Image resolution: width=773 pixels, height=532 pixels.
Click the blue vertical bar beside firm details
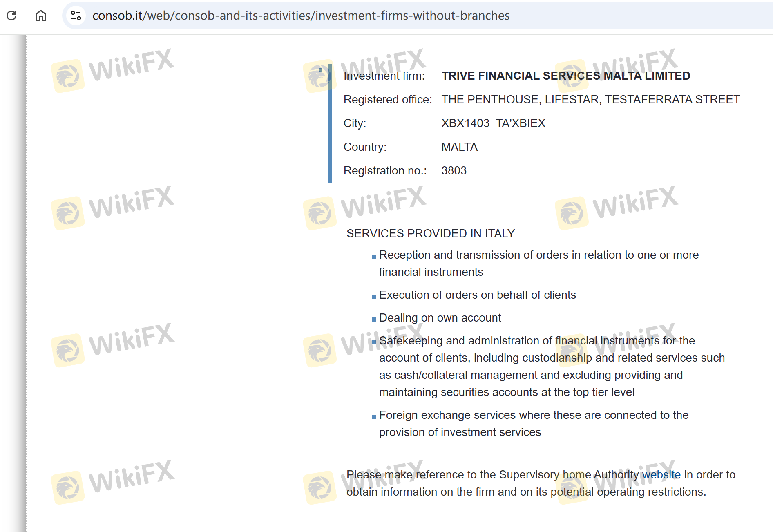330,123
